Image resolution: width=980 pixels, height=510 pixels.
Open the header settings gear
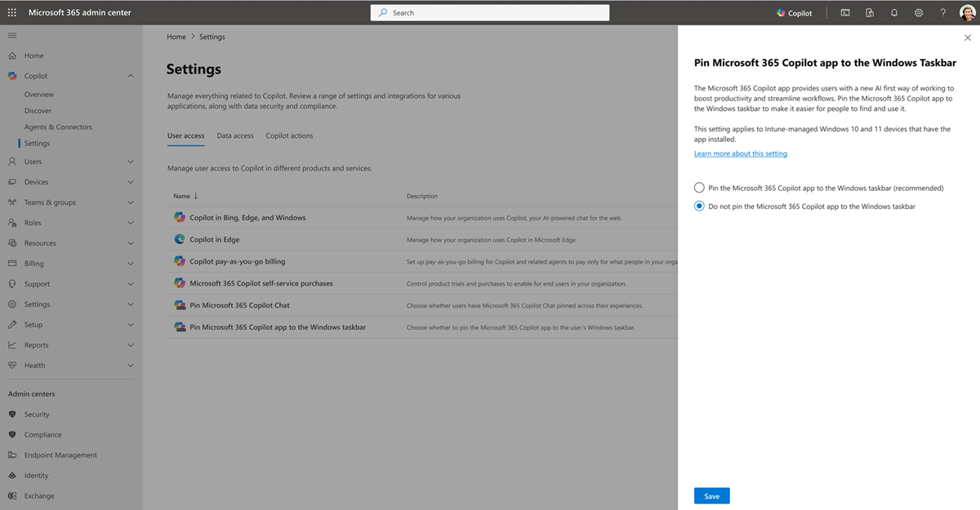click(x=919, y=13)
